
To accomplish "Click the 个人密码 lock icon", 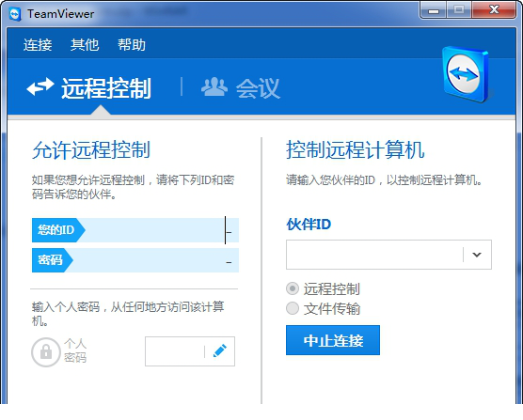I will click(46, 351).
